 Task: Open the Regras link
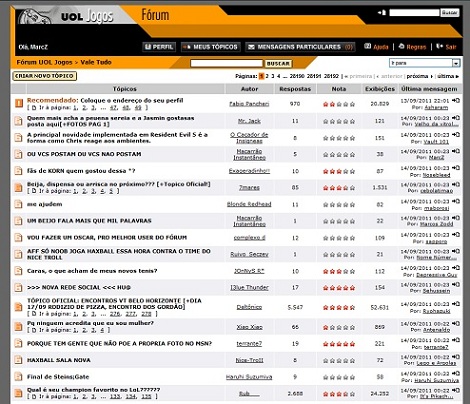(416, 47)
